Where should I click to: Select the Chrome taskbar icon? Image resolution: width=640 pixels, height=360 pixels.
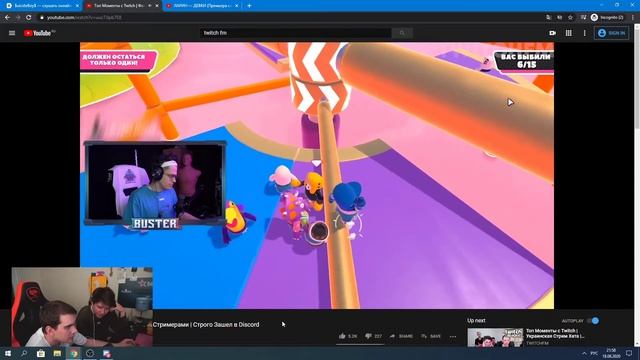click(x=74, y=353)
